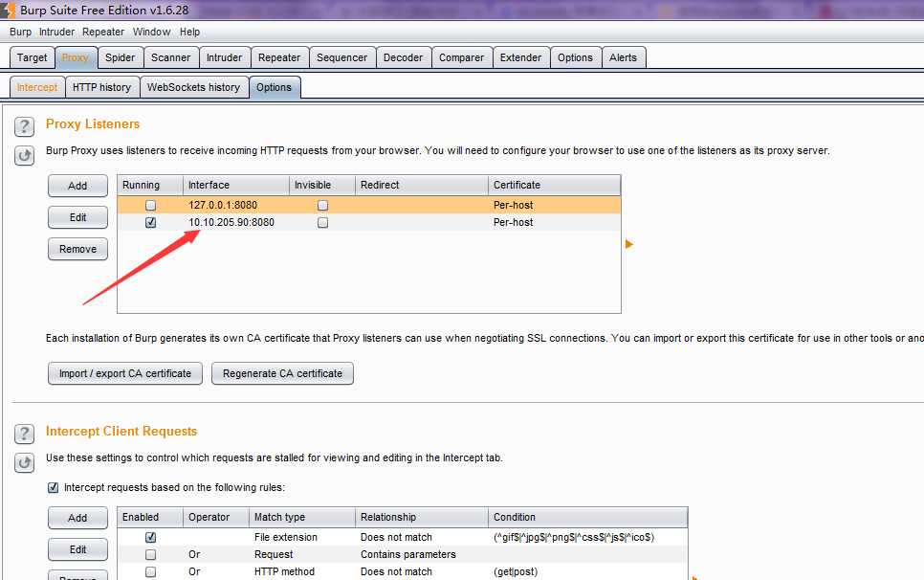Switch to the Decoder tab

click(403, 57)
